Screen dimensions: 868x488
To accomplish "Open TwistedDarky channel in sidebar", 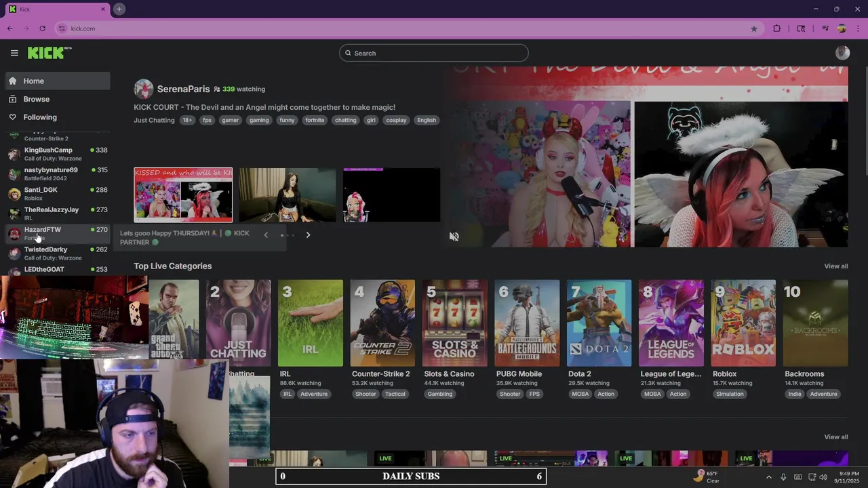I will click(58, 253).
